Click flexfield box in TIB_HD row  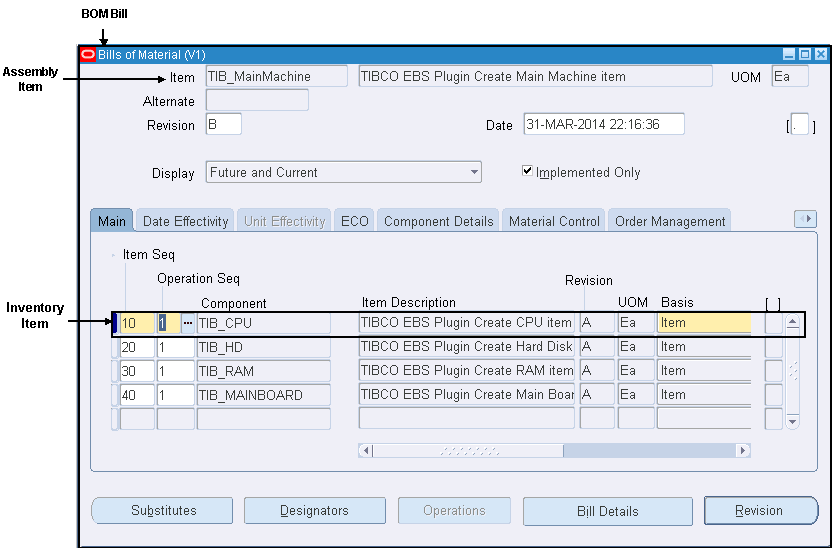[x=774, y=347]
